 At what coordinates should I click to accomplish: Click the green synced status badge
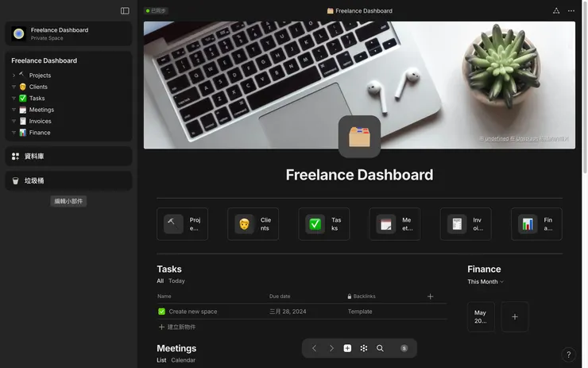pyautogui.click(x=156, y=11)
